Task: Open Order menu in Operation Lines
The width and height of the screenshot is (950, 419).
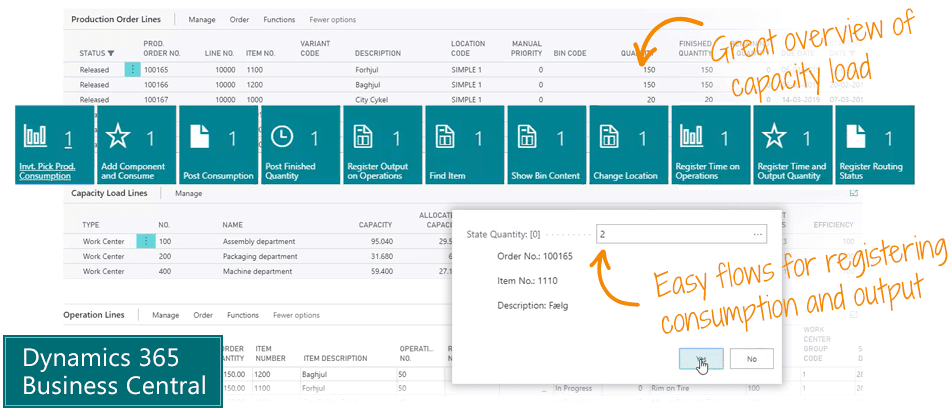Action: point(203,315)
